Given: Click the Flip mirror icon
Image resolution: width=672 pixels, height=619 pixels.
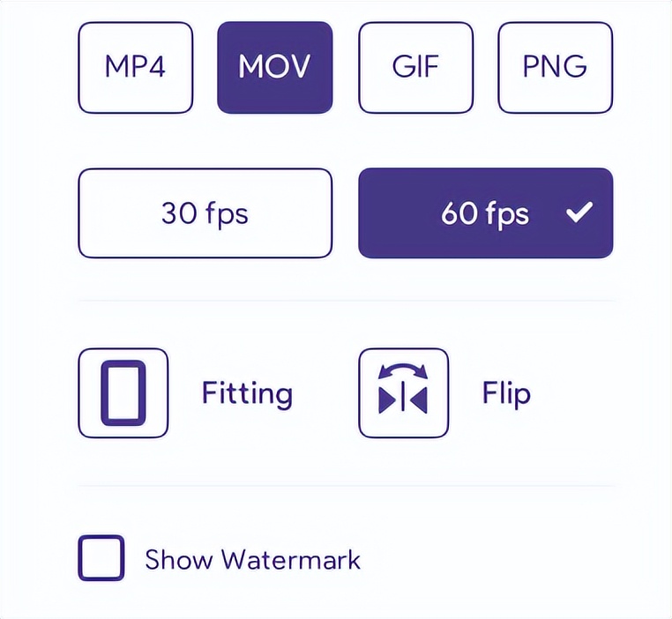Looking at the screenshot, I should (403, 393).
